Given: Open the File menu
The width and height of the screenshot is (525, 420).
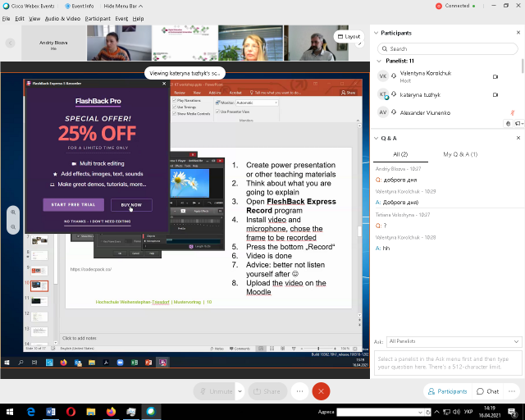Looking at the screenshot, I should (6, 19).
